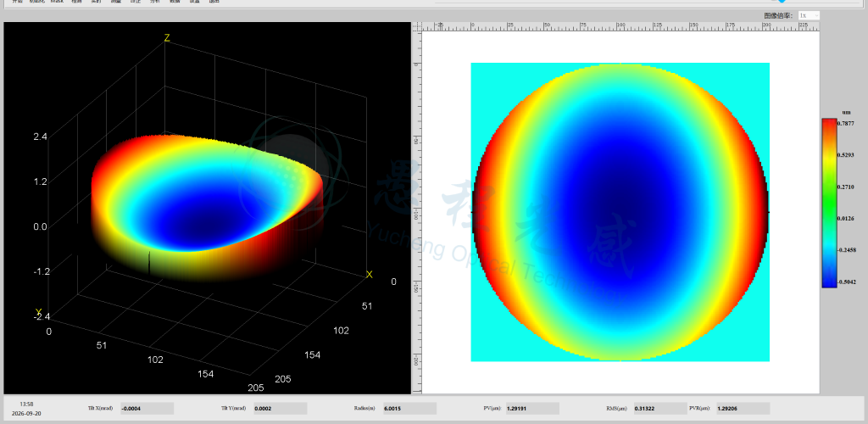Screen dimensions: 868x424
Task: Click the RMS(μm) label
Action: [x=617, y=409]
